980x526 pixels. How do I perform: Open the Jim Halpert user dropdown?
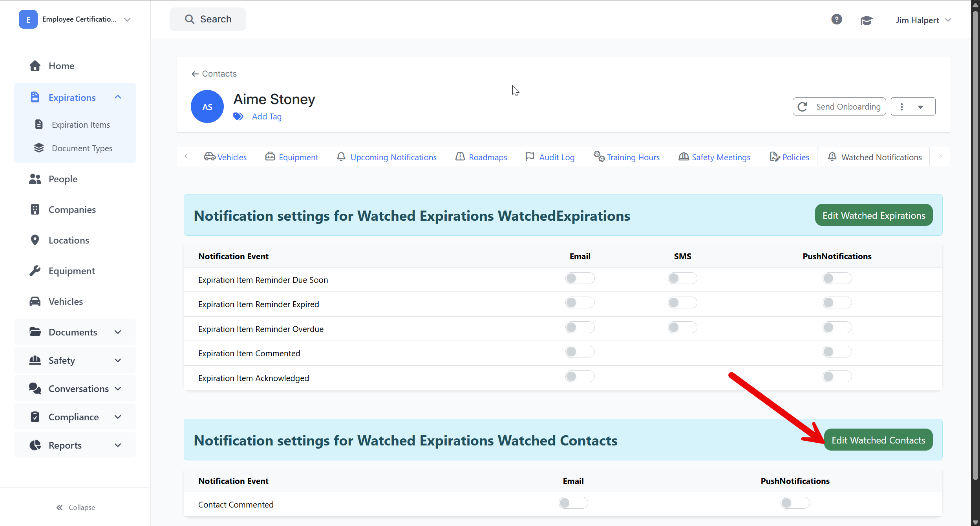click(923, 20)
